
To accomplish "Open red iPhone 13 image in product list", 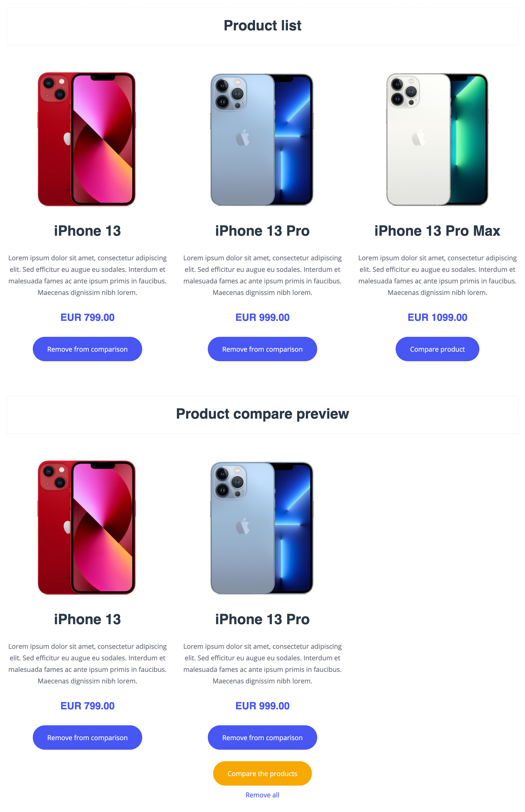I will [x=87, y=139].
